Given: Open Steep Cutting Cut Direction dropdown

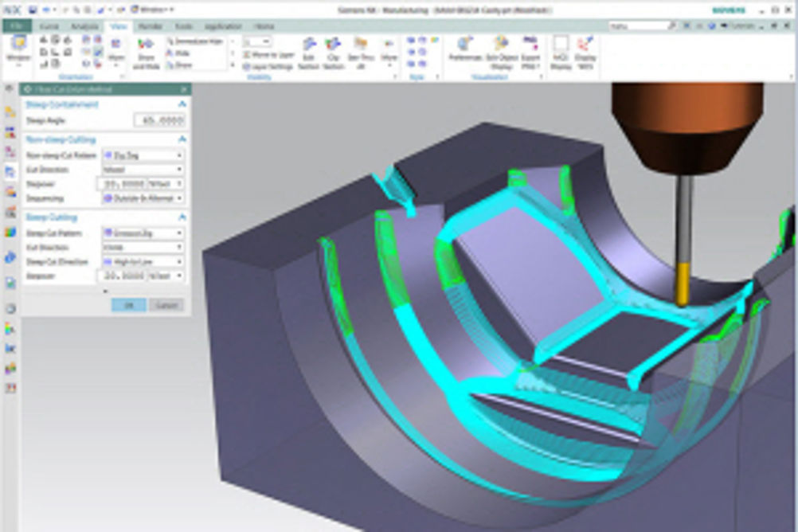Looking at the screenshot, I should [143, 248].
